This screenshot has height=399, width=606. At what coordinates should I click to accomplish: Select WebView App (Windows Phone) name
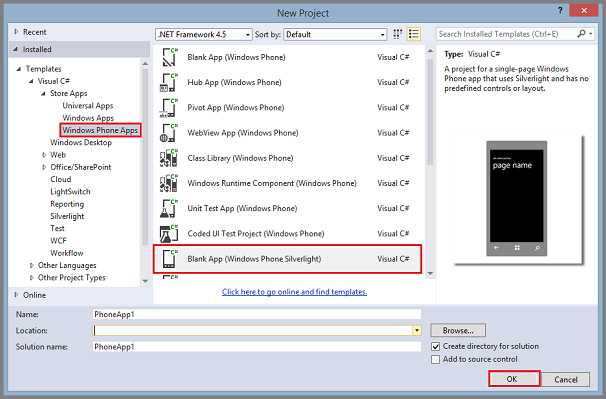click(243, 133)
